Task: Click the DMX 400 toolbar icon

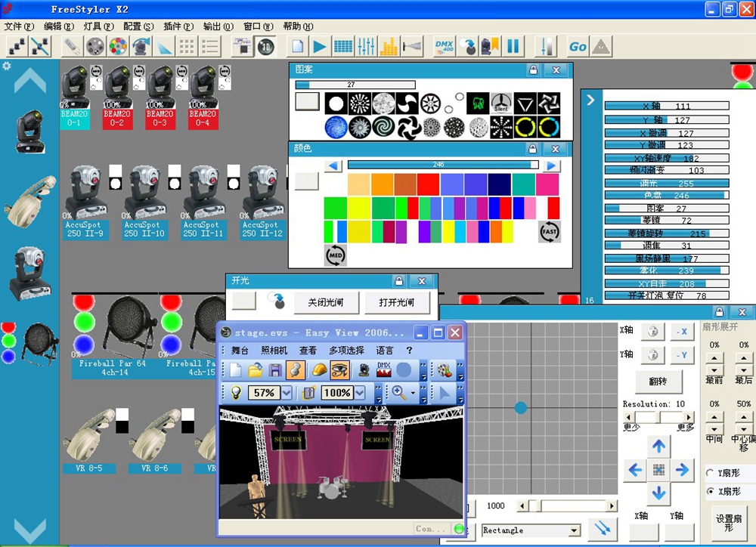Action: coord(444,46)
